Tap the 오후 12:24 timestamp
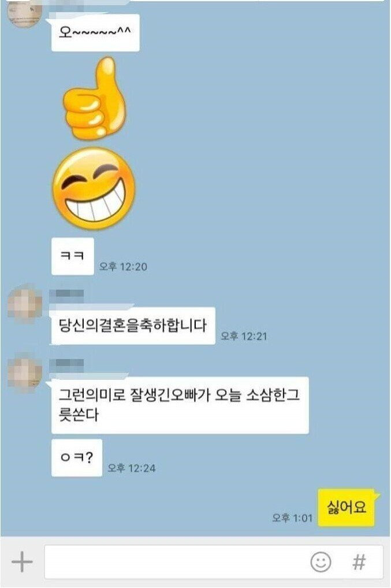This screenshot has height=588, width=391. [132, 468]
